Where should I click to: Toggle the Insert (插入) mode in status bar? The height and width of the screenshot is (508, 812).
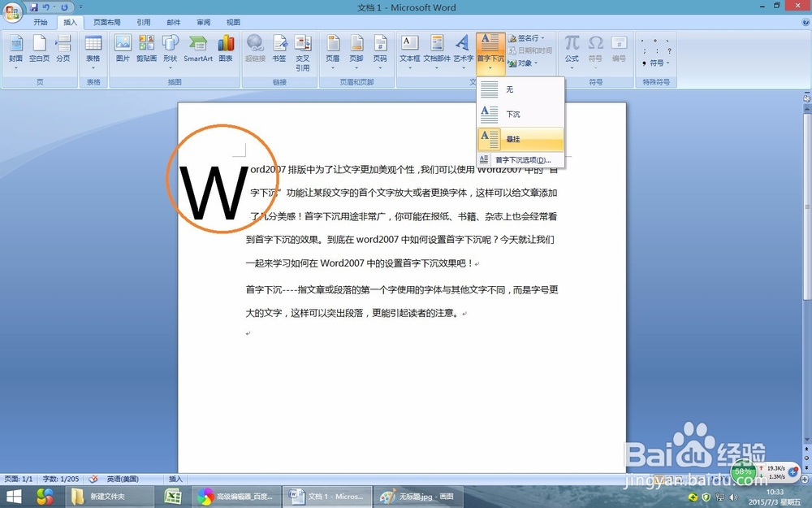175,479
